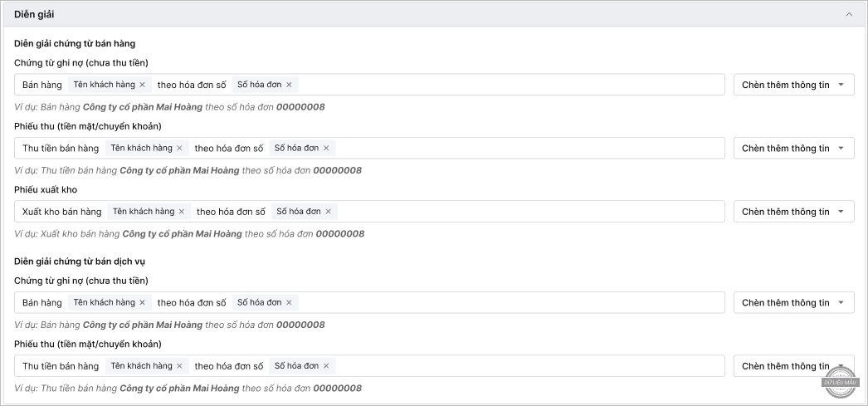Remove 'Tên khách hàng' tag in first Chứng từ ghi nợ field
This screenshot has width=868, height=406.
coord(142,85)
